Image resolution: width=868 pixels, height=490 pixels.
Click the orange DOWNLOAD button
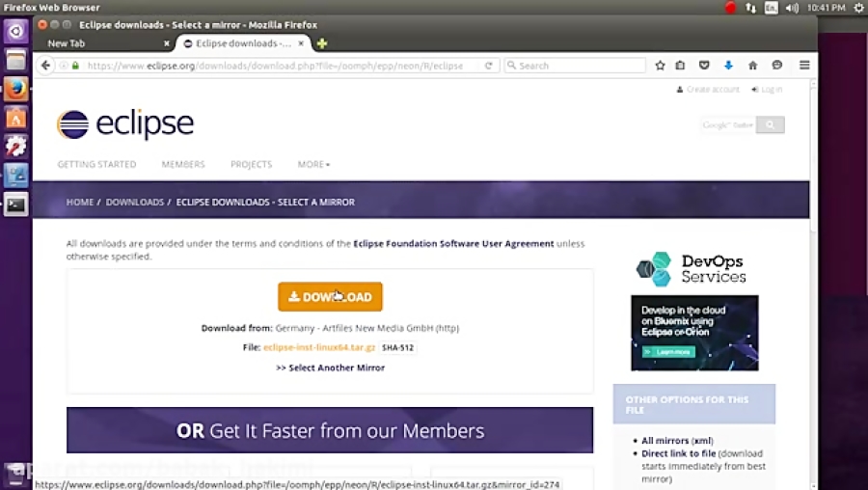(x=330, y=297)
